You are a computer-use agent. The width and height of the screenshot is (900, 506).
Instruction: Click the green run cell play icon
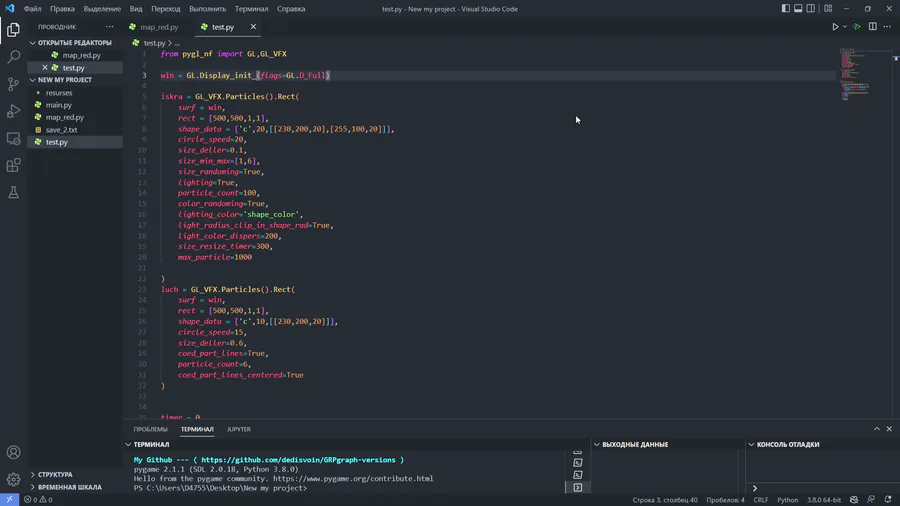coord(857,27)
